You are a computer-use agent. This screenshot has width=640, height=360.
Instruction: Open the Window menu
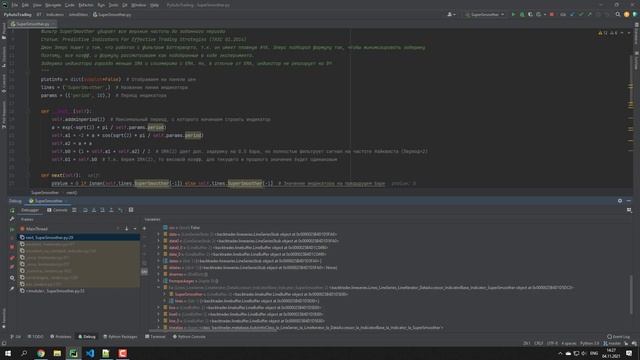click(x=138, y=5)
